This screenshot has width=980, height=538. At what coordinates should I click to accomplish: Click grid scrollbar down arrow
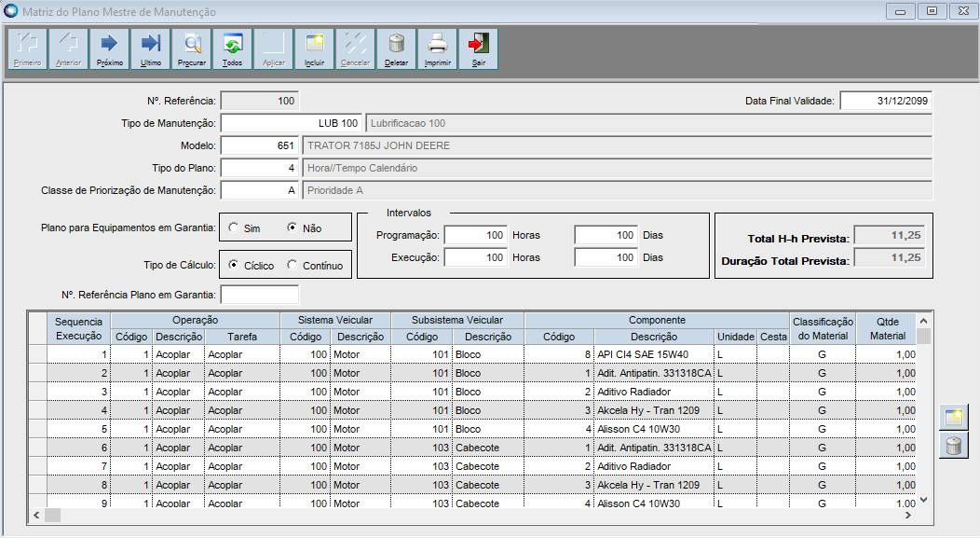[924, 500]
